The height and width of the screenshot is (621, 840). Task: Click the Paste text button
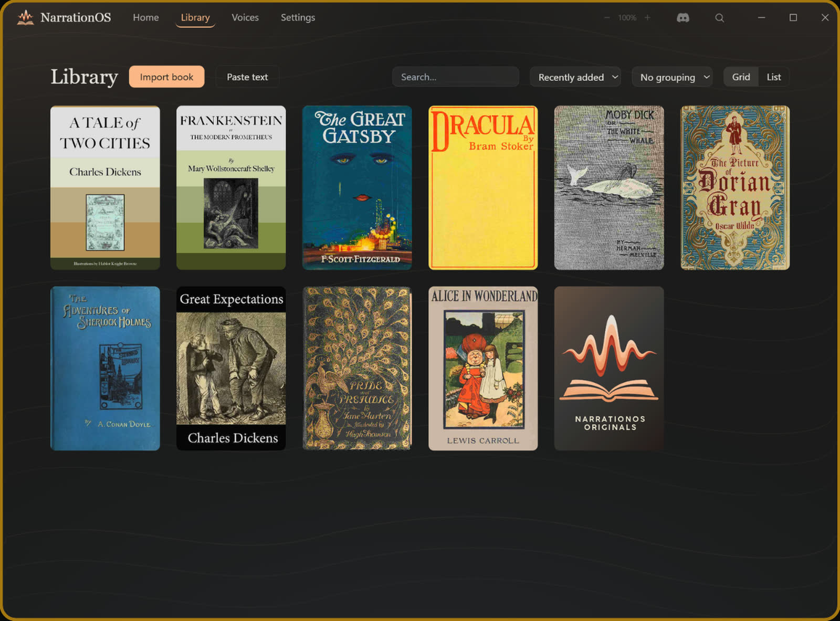pos(247,77)
